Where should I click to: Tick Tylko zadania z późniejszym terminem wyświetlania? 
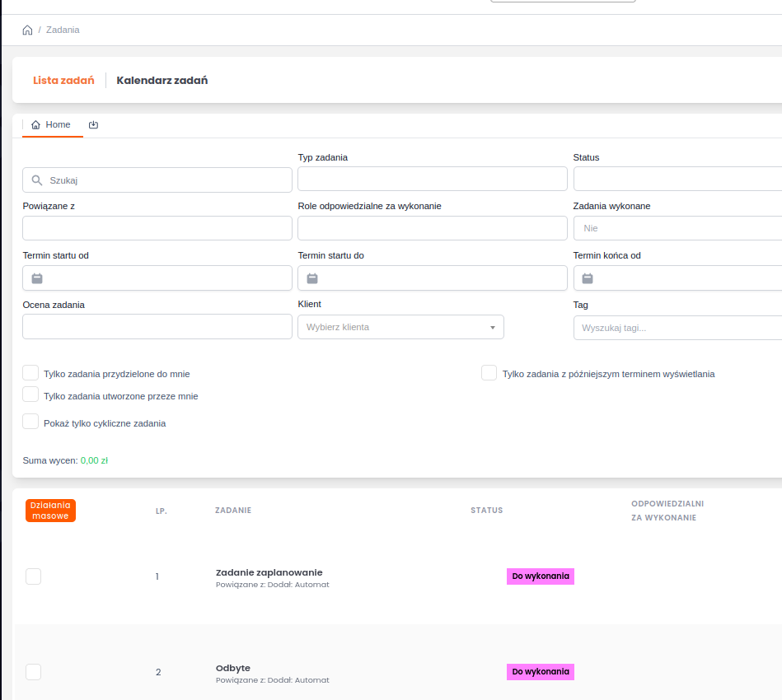(489, 373)
